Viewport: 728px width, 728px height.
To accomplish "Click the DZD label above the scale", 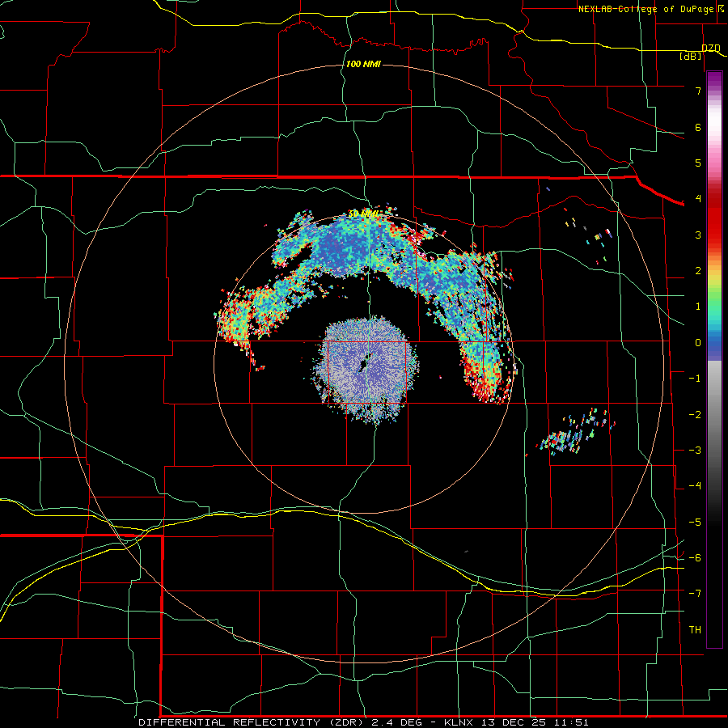I will tap(711, 48).
